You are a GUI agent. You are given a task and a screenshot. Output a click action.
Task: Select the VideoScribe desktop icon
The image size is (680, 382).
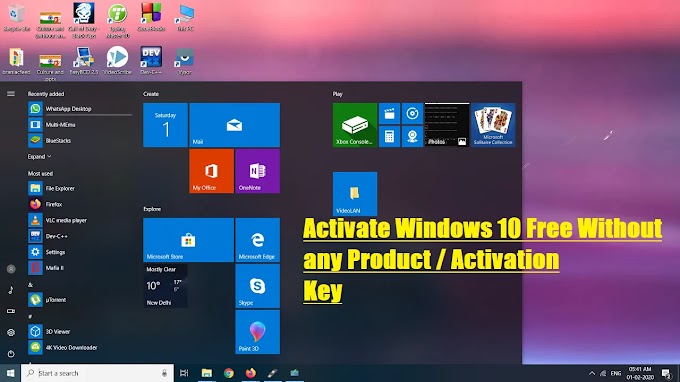[x=118, y=61]
